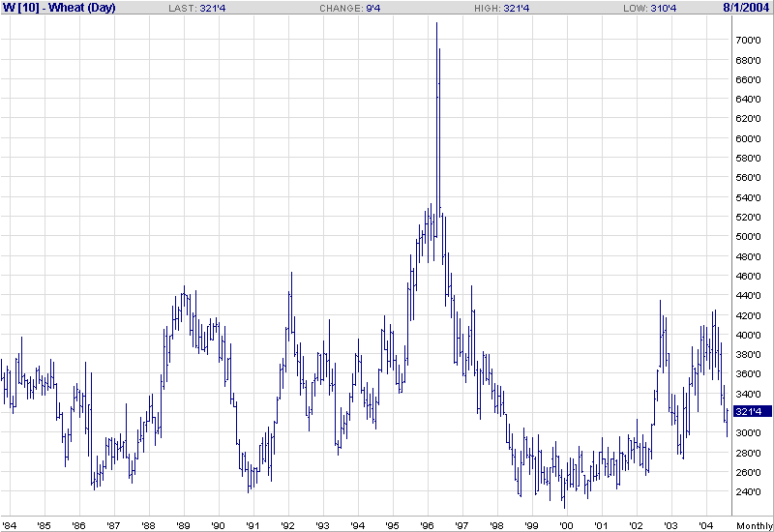Screen dimensions: 774x532
Task: Click the 420'0 price axis label
Action: tap(748, 316)
